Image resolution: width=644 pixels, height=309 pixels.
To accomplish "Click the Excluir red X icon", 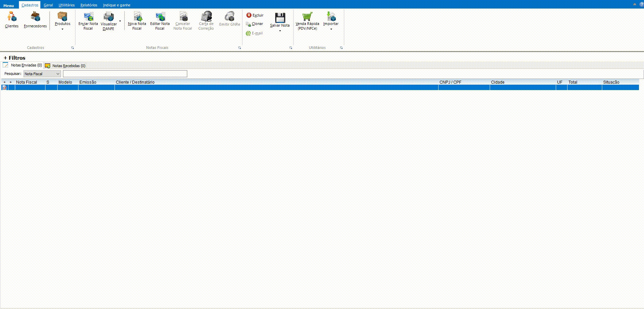I will (249, 15).
